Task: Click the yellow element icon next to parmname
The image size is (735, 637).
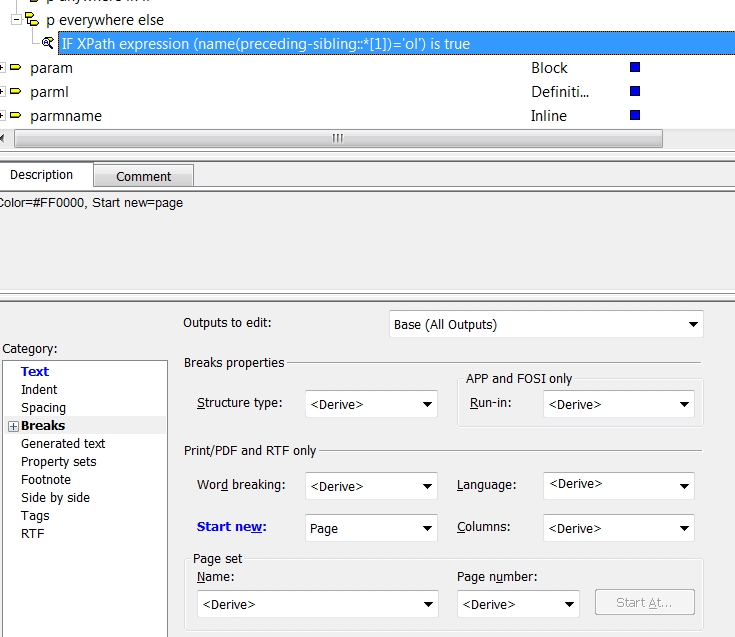Action: 15,115
